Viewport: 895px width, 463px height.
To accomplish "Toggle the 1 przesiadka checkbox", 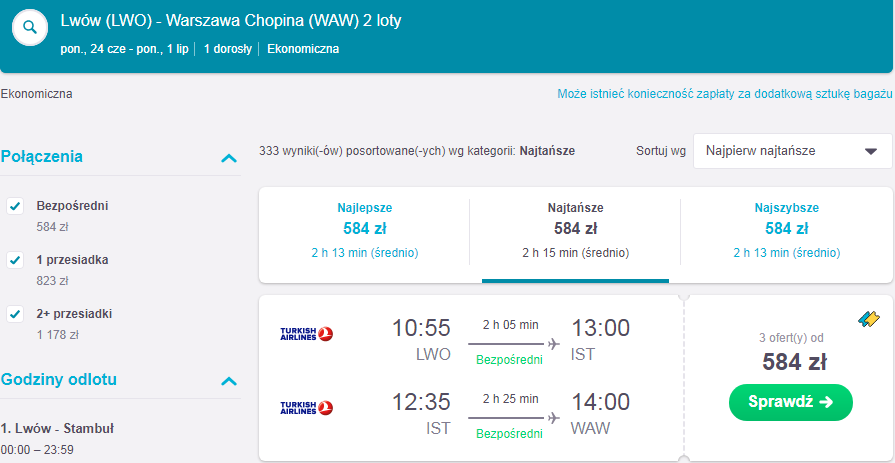I will [15, 260].
